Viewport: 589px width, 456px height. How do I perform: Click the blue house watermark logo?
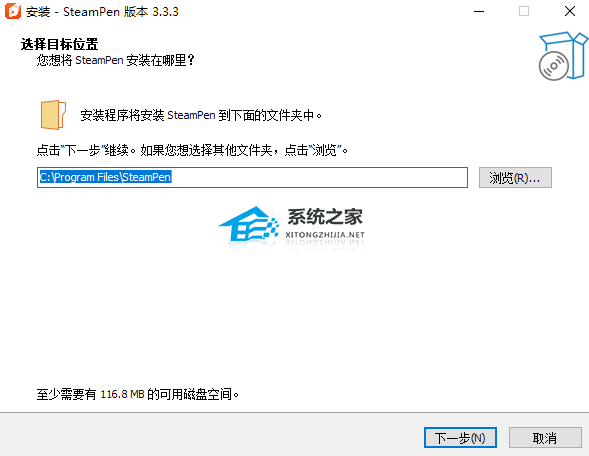click(x=249, y=224)
